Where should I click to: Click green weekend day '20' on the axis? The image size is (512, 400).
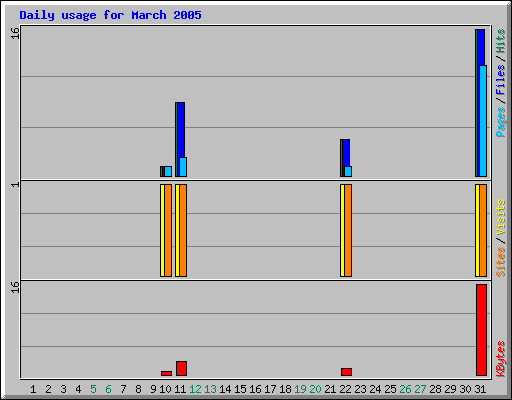(315, 389)
